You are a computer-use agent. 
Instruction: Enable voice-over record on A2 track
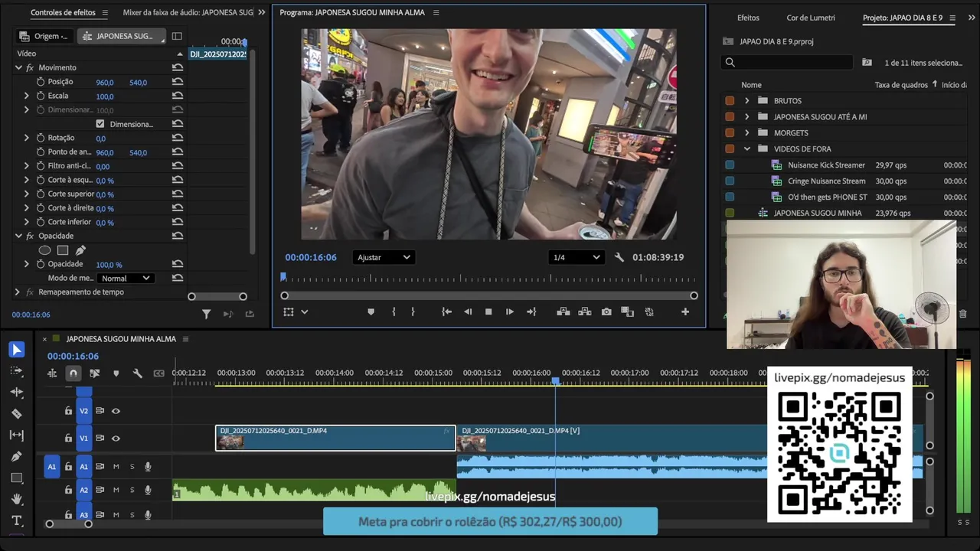[148, 490]
